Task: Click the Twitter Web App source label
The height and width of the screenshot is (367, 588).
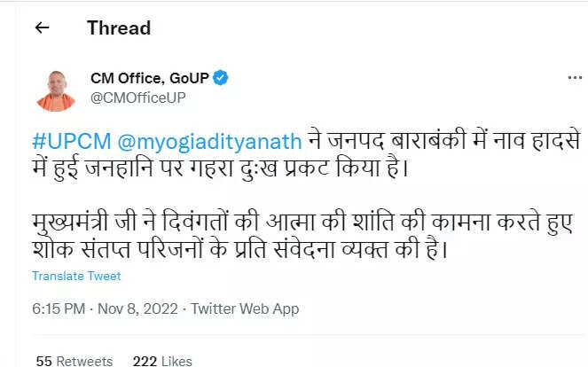Action: pos(245,308)
